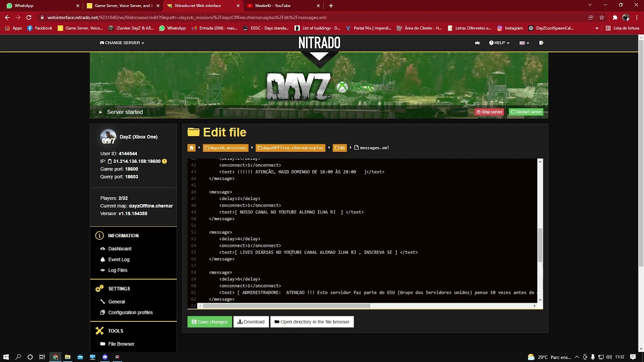The width and height of the screenshot is (644, 362).
Task: Click the Tools wrench icon
Action: coord(99,331)
